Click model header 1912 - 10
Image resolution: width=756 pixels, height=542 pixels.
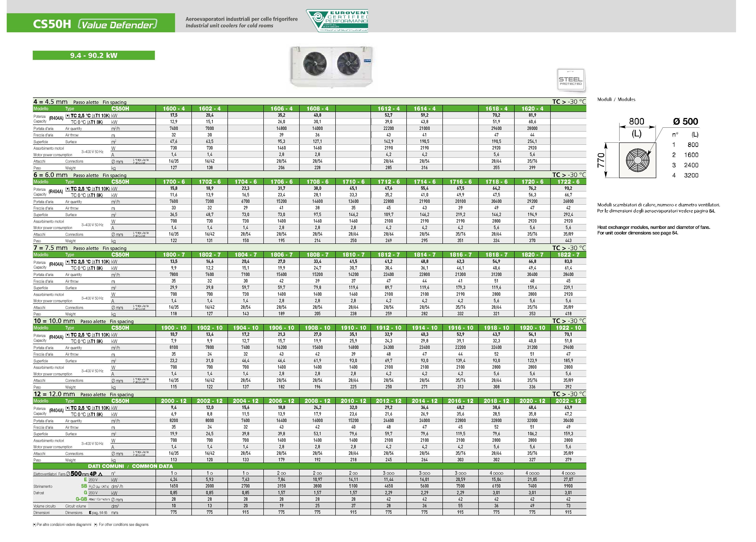coord(388,328)
